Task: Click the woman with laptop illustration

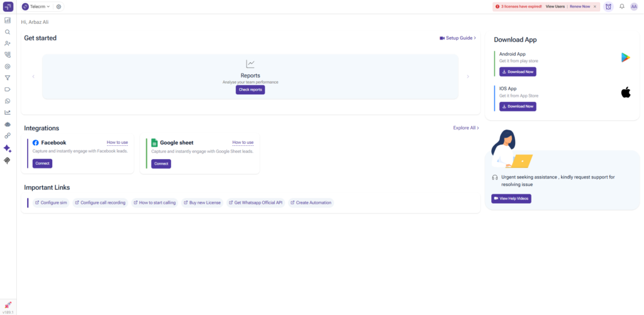Action: pyautogui.click(x=512, y=148)
